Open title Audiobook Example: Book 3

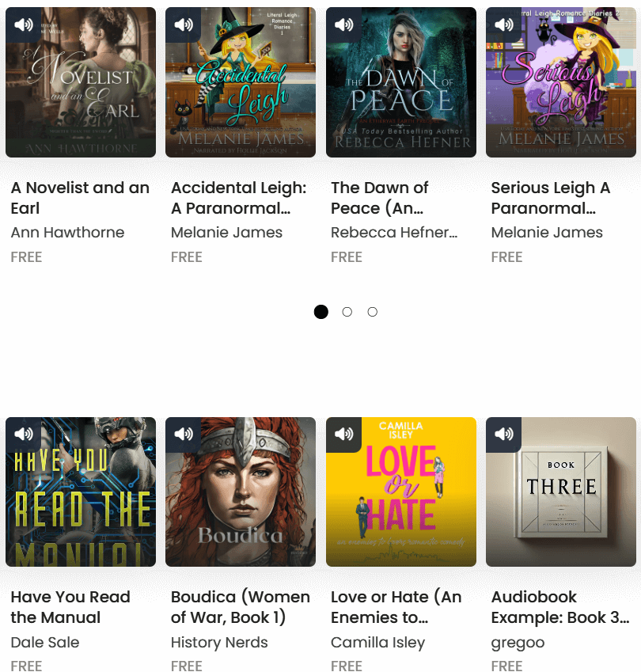pos(560,607)
